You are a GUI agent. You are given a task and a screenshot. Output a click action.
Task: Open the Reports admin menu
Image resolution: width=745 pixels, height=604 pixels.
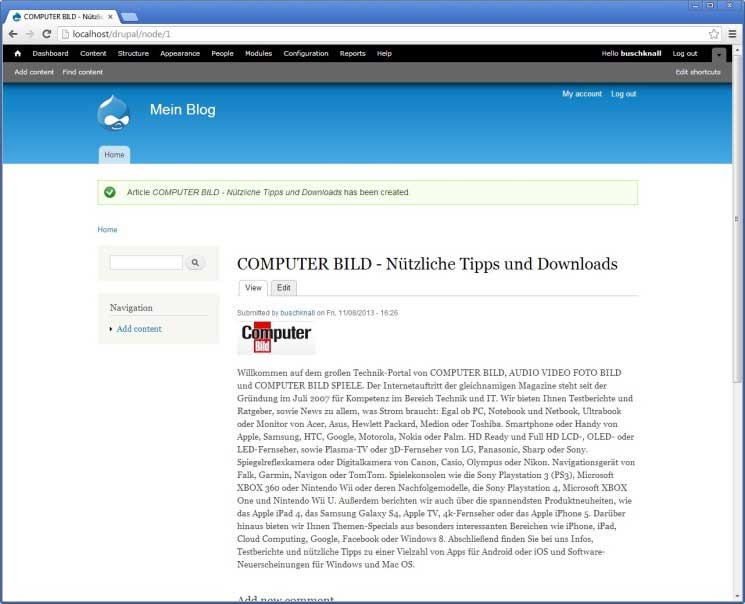pos(353,54)
